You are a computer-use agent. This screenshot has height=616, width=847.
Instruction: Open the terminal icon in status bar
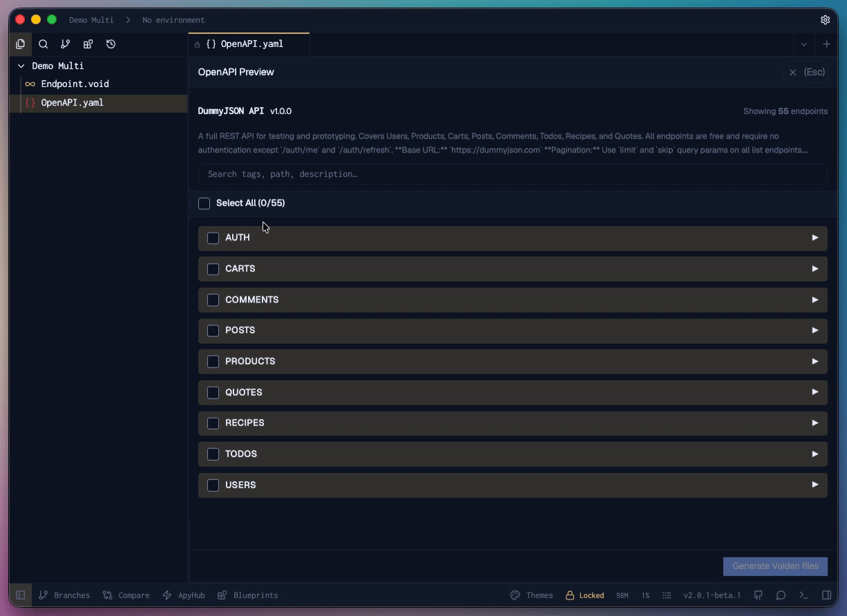pos(803,595)
